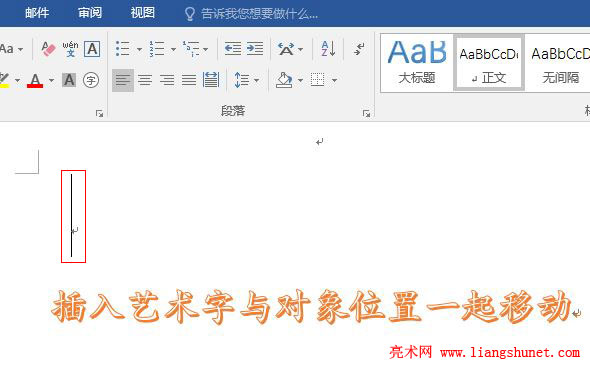590x367 pixels.
Task: Apply numbered list
Action: click(157, 49)
